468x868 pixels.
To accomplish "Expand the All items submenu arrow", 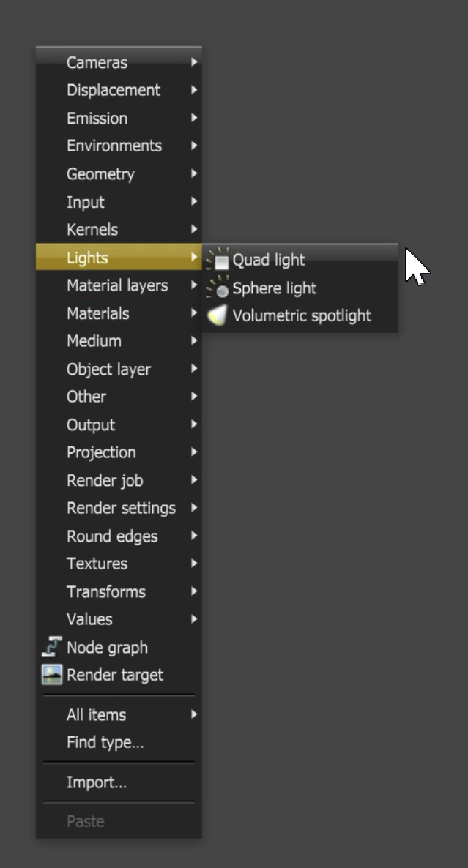I will pos(194,714).
